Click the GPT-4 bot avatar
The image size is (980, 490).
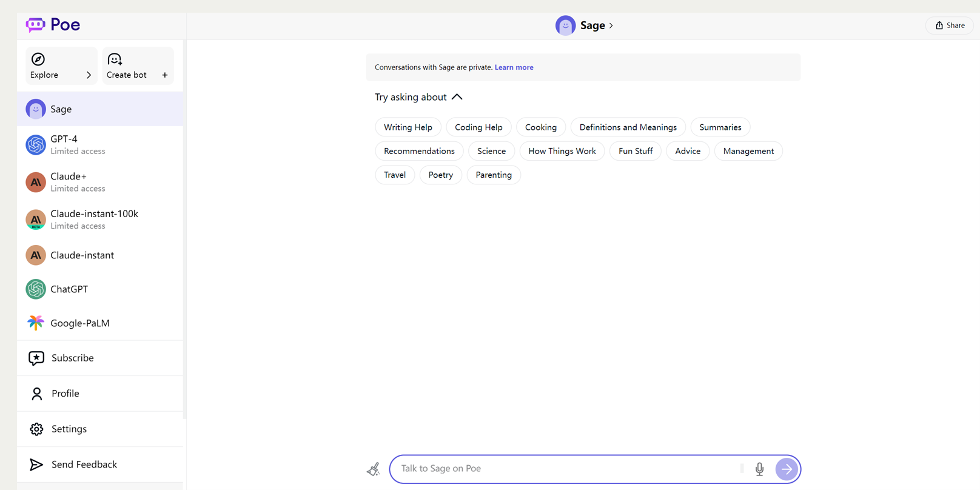(36, 145)
